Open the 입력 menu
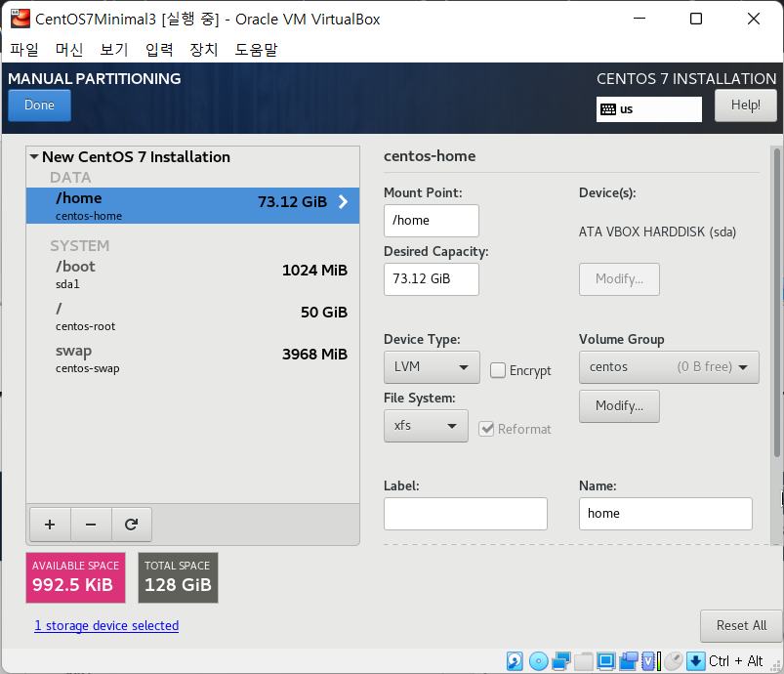 click(x=159, y=50)
